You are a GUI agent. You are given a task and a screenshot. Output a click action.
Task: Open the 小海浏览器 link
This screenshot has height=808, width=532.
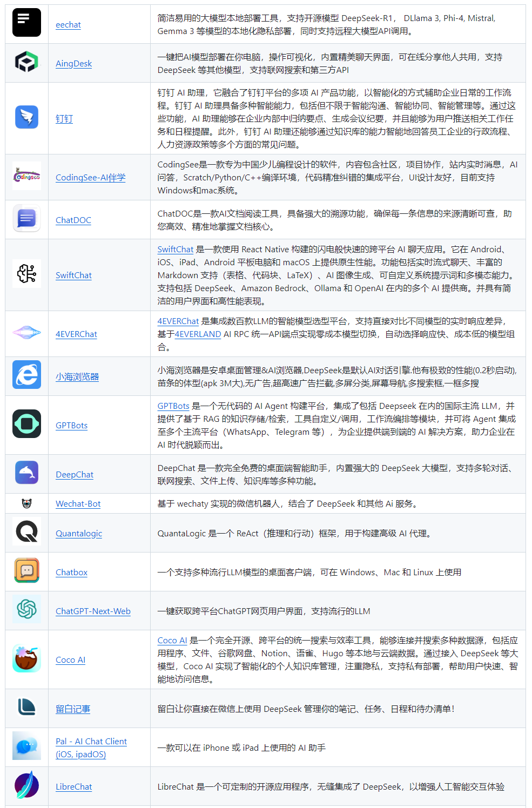(x=77, y=377)
